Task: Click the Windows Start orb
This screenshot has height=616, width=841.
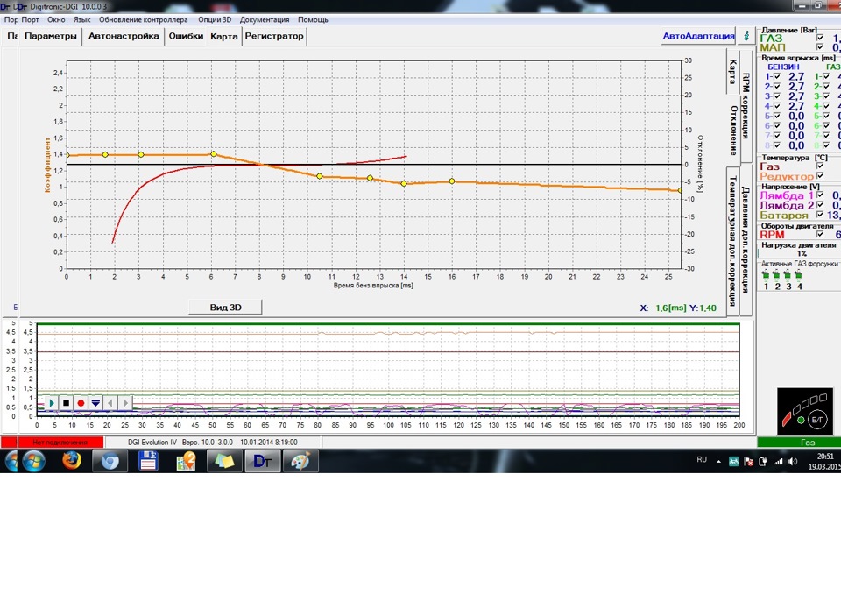Action: click(33, 461)
